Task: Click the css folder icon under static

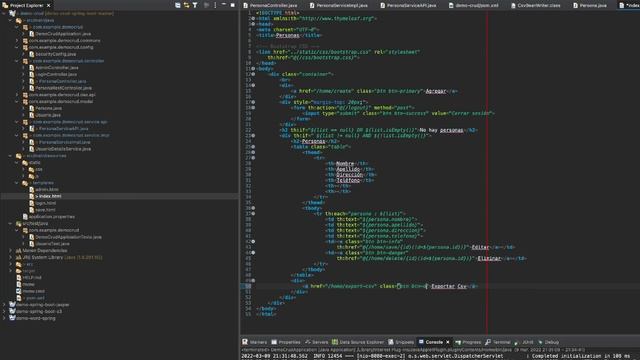Action: (31, 169)
